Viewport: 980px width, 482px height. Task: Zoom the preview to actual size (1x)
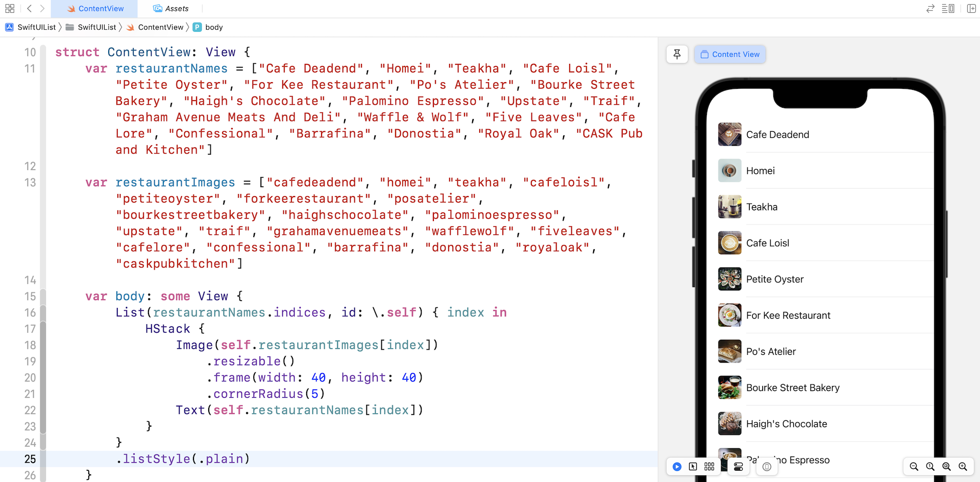[930, 466]
